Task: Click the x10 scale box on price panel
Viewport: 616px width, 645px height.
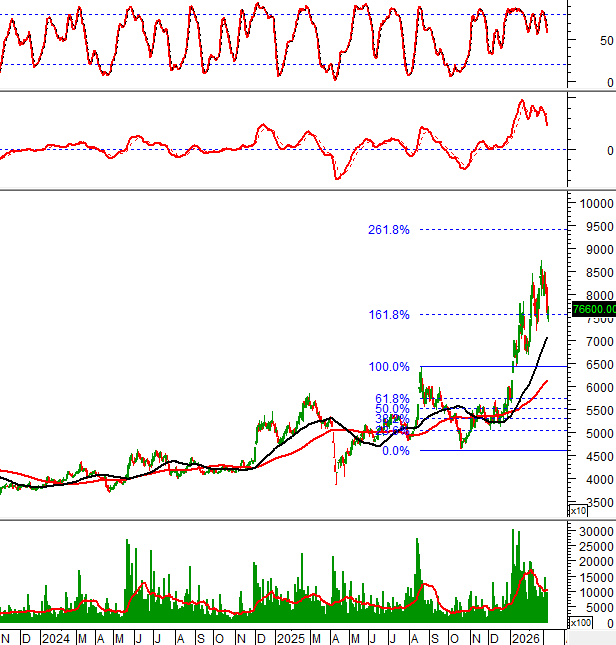Action: pos(578,511)
